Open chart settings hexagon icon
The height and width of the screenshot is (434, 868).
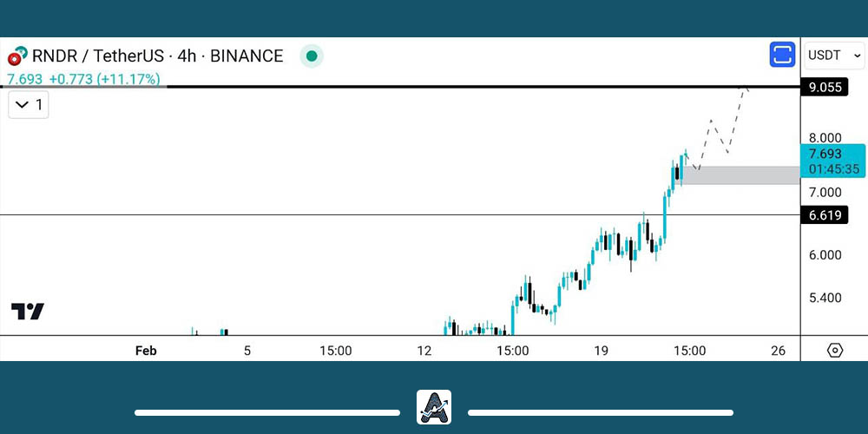coord(834,351)
